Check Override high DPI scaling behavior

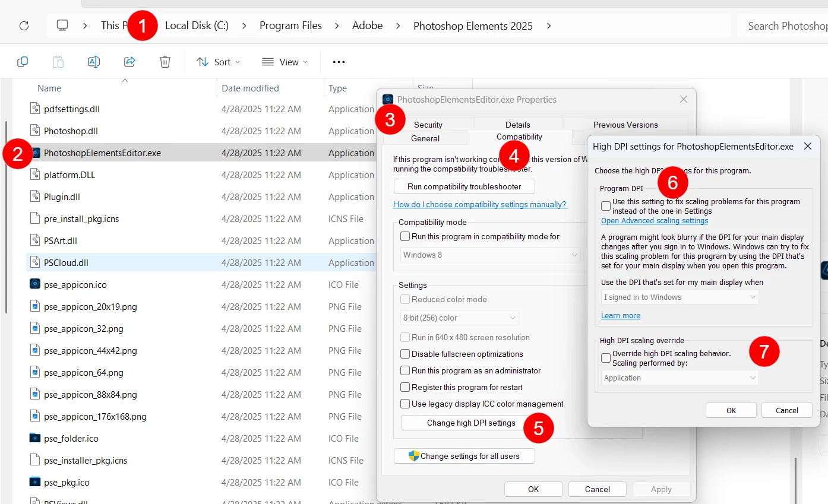606,358
